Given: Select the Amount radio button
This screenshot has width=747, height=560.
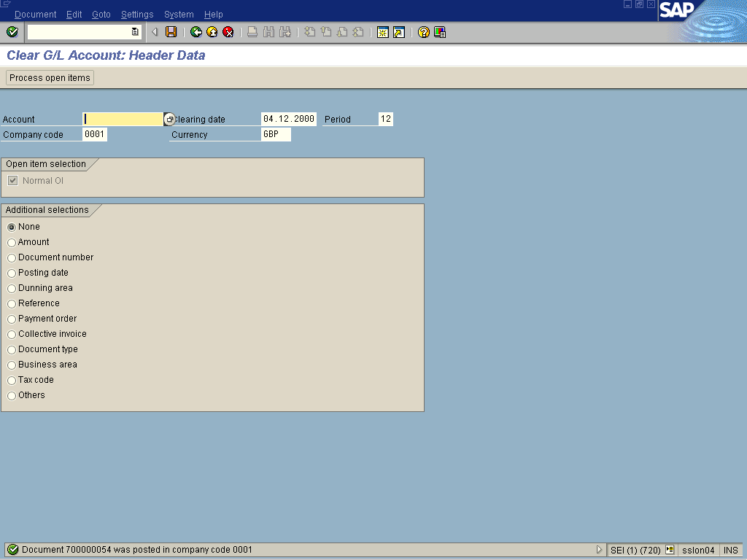Looking at the screenshot, I should (12, 242).
